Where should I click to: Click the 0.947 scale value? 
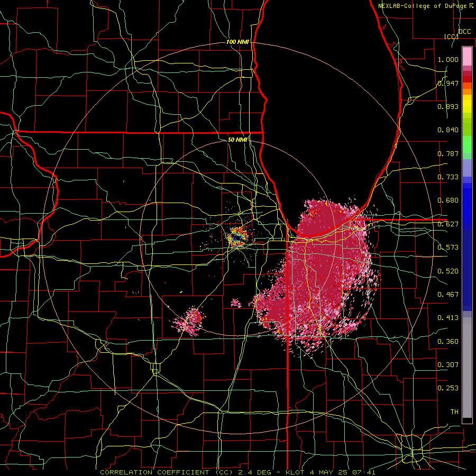(448, 83)
